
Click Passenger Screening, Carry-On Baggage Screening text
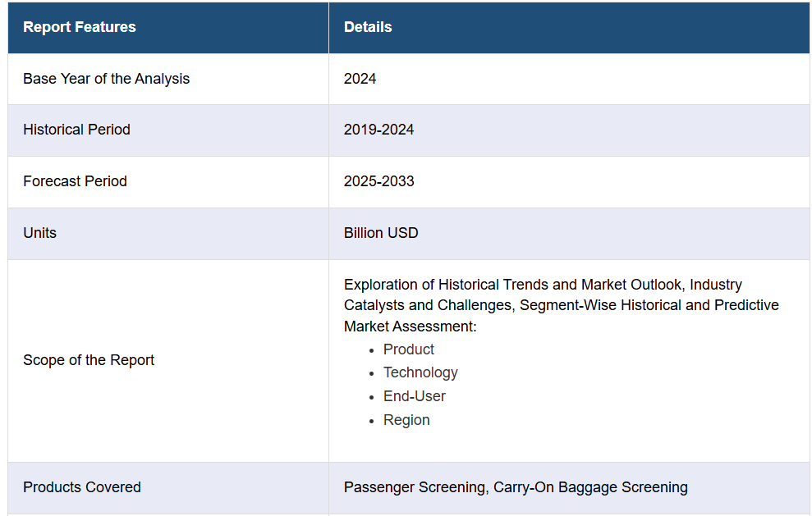pyautogui.click(x=516, y=487)
